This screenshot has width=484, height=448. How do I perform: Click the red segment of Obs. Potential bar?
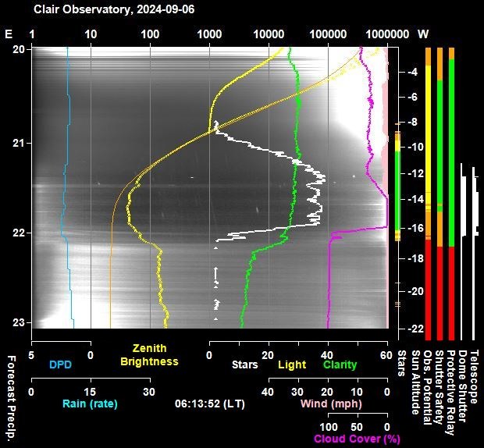[428, 290]
